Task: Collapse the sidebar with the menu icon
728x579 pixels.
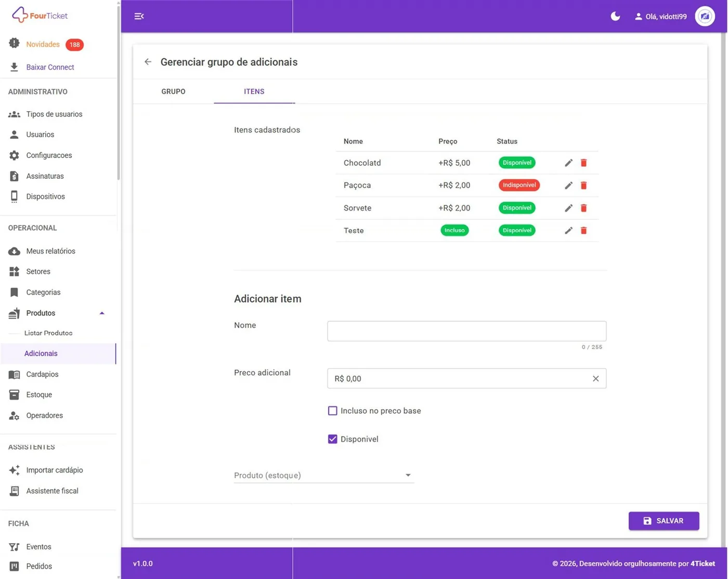Action: pos(139,16)
